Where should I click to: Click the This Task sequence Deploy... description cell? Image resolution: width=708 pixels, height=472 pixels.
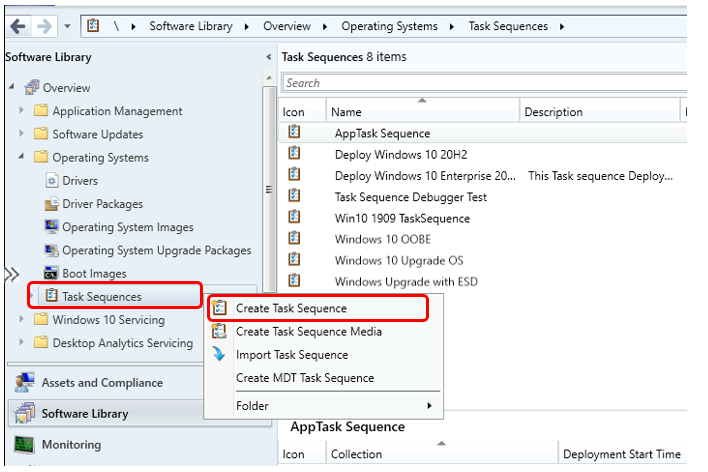[601, 176]
